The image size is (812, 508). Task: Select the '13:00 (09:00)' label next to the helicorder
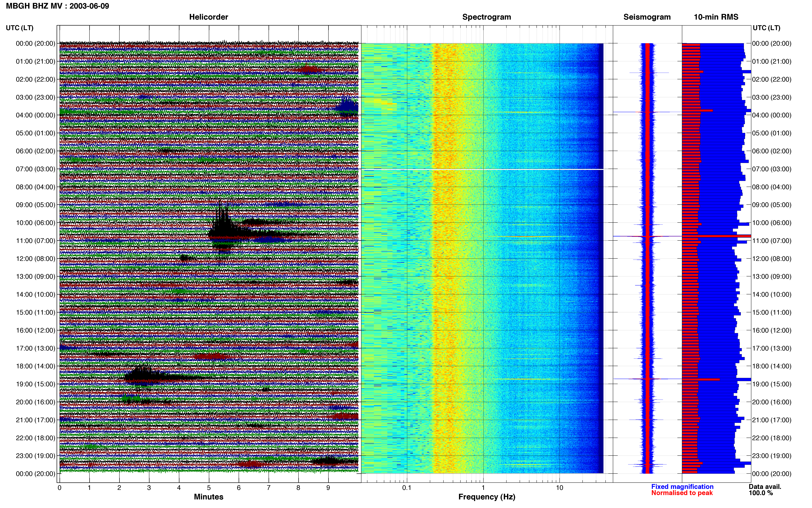(35, 277)
